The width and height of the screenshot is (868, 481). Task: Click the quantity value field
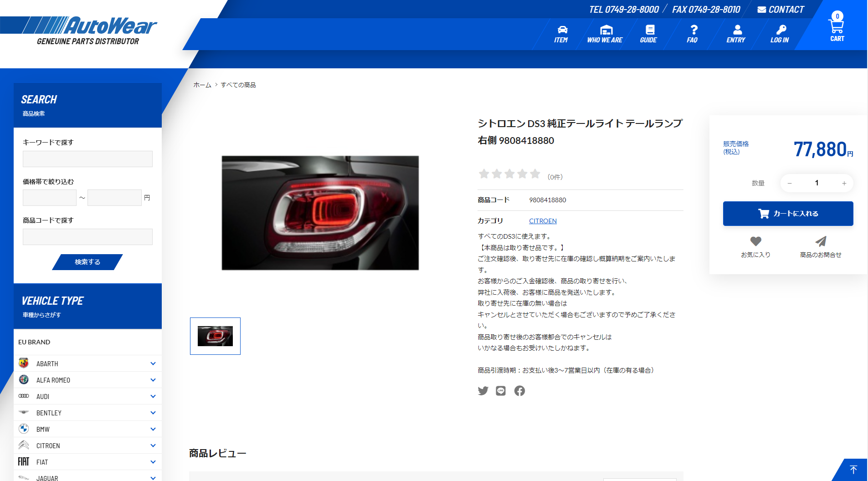(x=817, y=183)
